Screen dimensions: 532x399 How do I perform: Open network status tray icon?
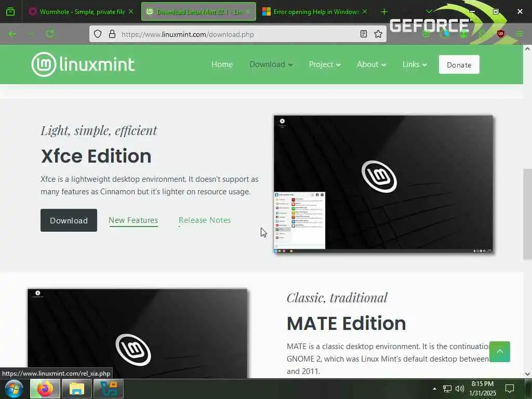[447, 389]
